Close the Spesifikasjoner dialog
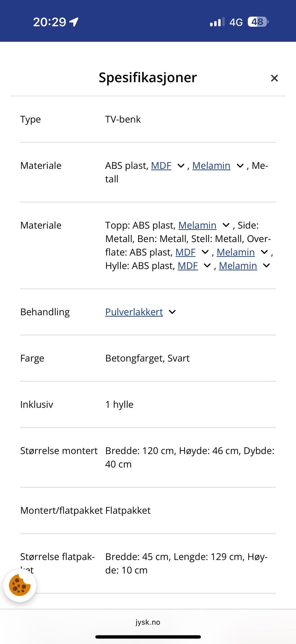The image size is (296, 644). click(x=274, y=78)
